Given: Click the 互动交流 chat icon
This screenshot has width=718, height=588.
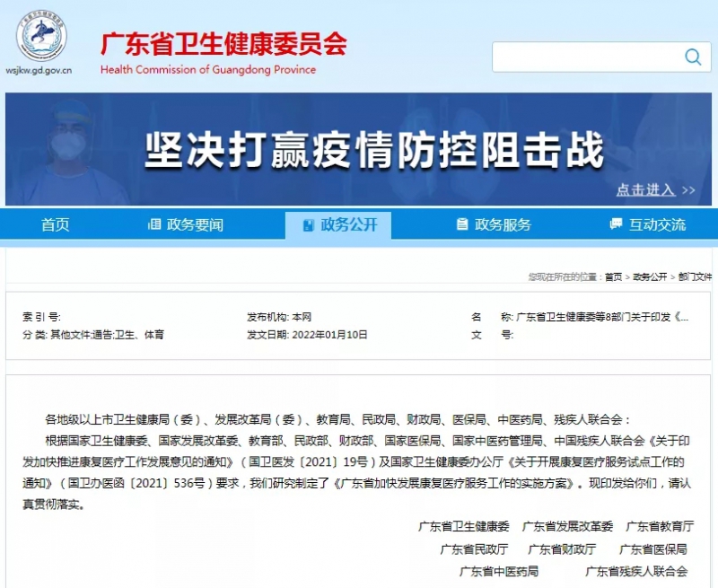Looking at the screenshot, I should (616, 225).
